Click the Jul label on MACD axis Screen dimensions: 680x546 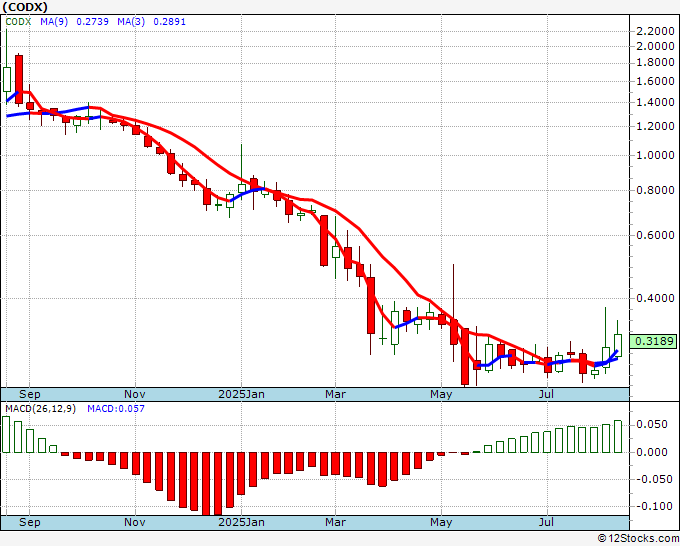coord(546,522)
